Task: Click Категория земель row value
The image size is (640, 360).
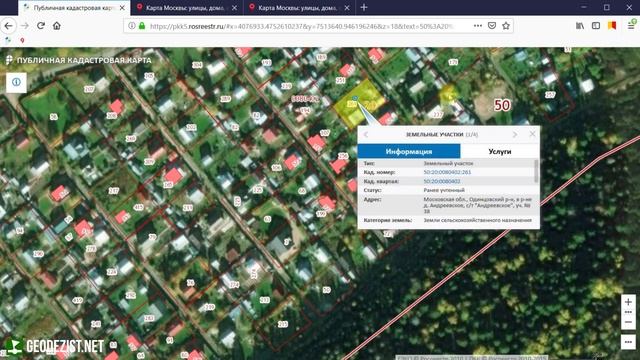Action: 478,220
